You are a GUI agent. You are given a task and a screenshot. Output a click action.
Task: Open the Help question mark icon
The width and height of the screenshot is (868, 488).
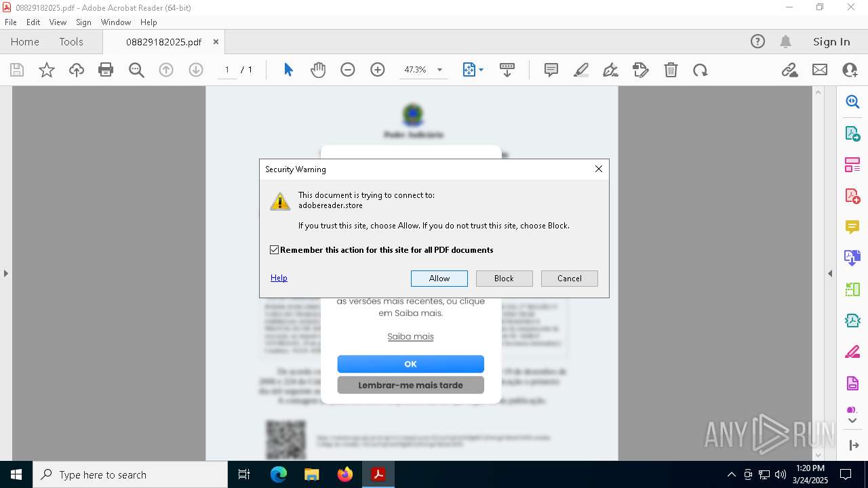[x=757, y=41]
